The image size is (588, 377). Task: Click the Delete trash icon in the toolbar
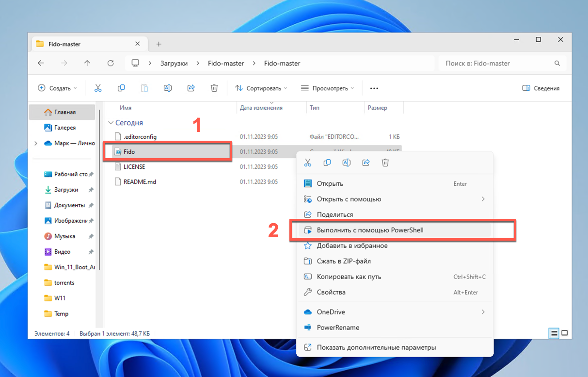pyautogui.click(x=214, y=88)
